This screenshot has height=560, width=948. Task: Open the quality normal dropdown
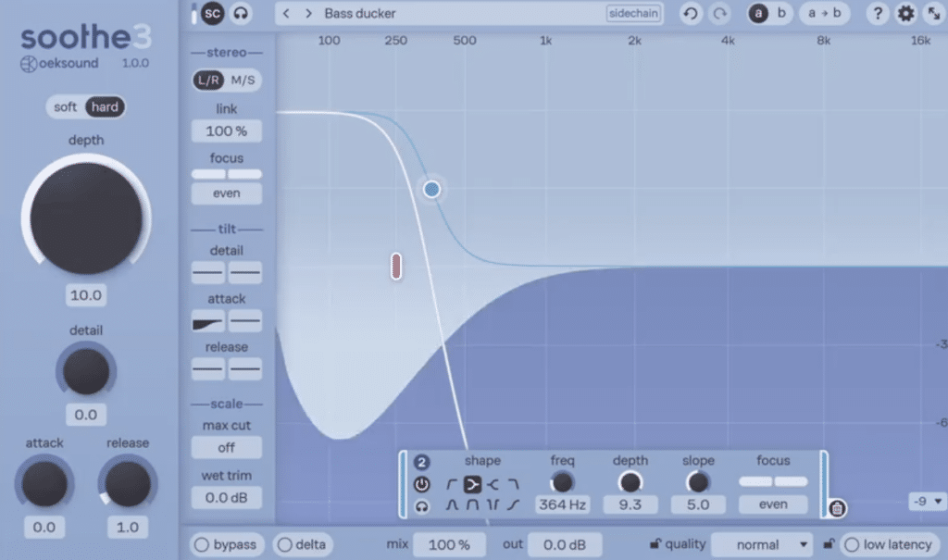762,545
